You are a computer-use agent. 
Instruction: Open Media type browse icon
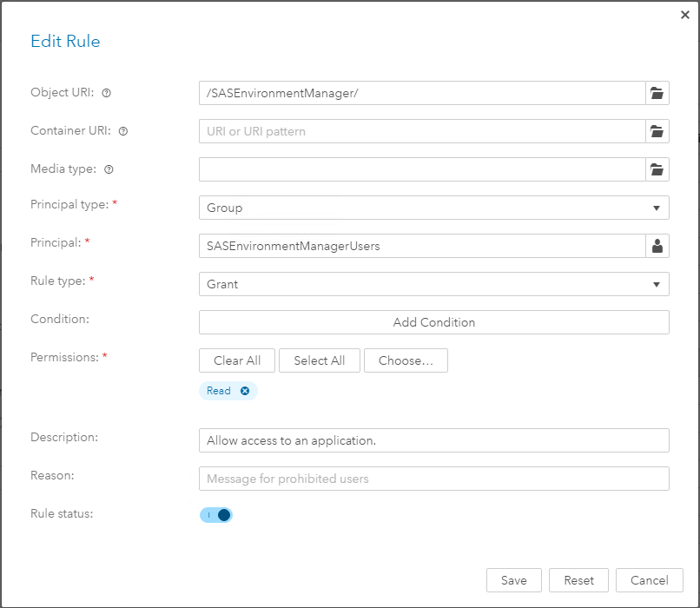click(657, 169)
